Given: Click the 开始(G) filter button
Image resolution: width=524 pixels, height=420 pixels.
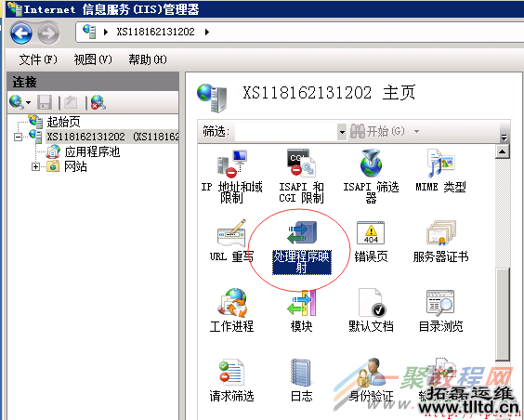Looking at the screenshot, I should click(x=377, y=131).
